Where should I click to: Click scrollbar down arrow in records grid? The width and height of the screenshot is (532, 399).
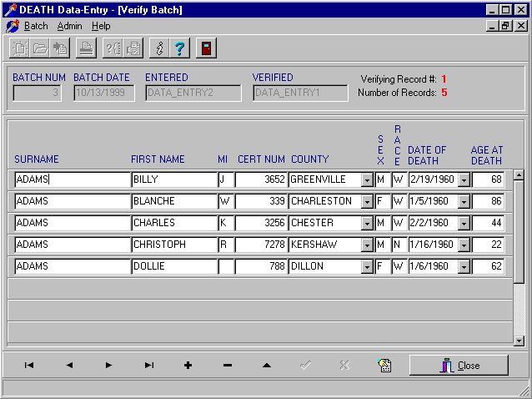[519, 340]
